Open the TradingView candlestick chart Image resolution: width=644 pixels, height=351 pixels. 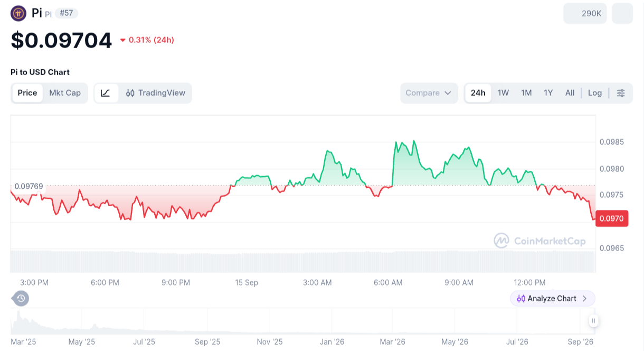[x=156, y=93]
